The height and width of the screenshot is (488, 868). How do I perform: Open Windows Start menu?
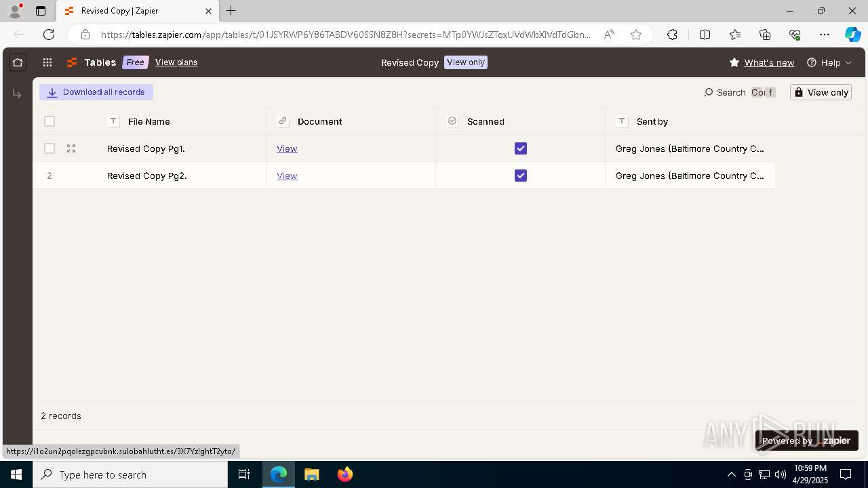coord(16,474)
